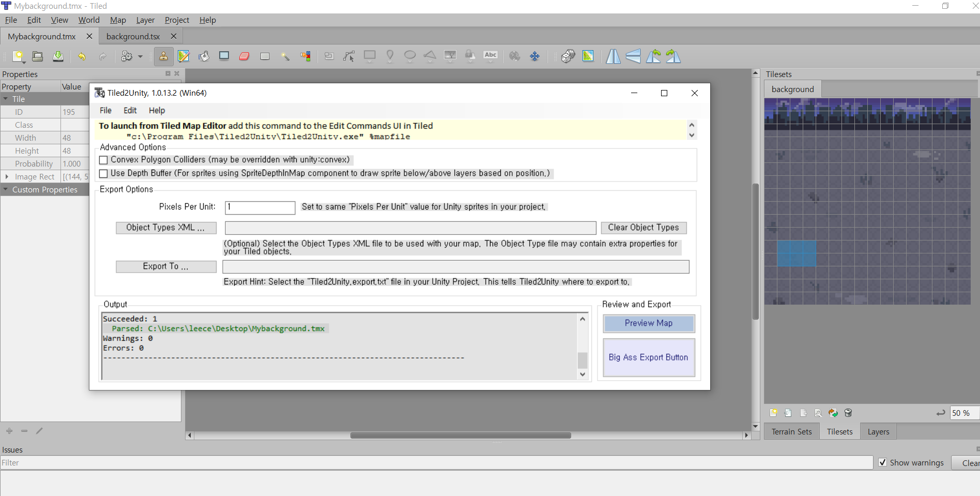
Task: Open the Edit menu in Tiled2Unity window
Action: pyautogui.click(x=130, y=110)
